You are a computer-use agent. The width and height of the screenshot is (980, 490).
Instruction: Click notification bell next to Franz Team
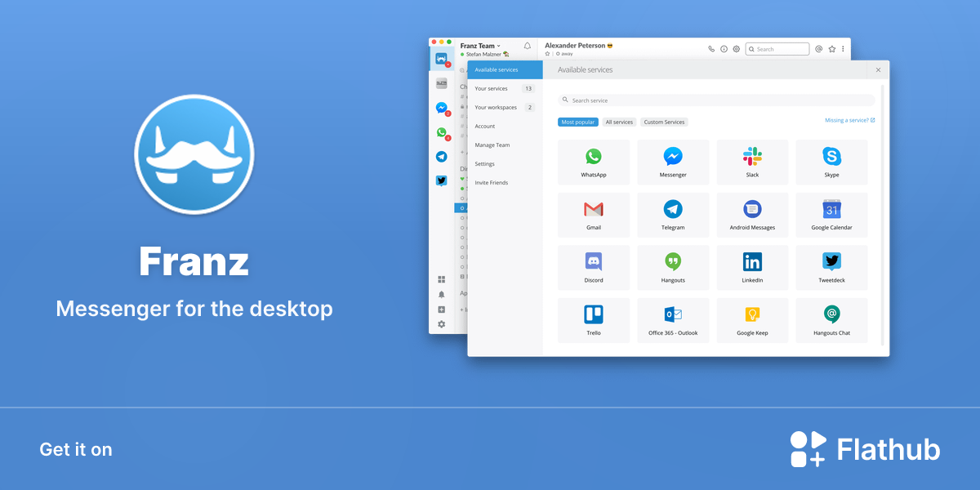[x=528, y=46]
